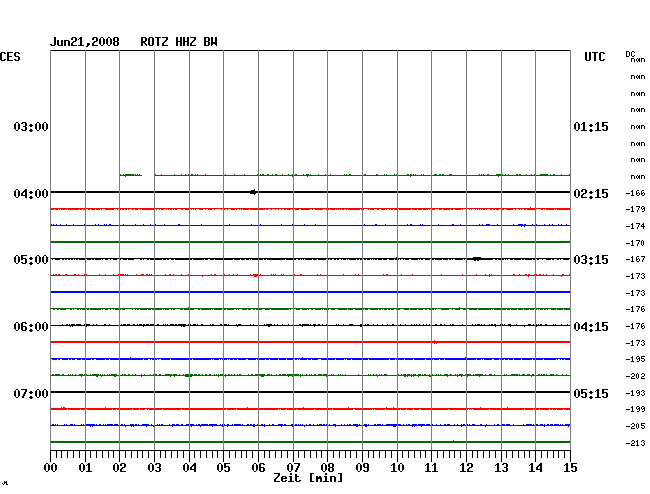Select the DC value -174
Image resolution: width=650 pixels, height=494 pixels.
[635, 226]
